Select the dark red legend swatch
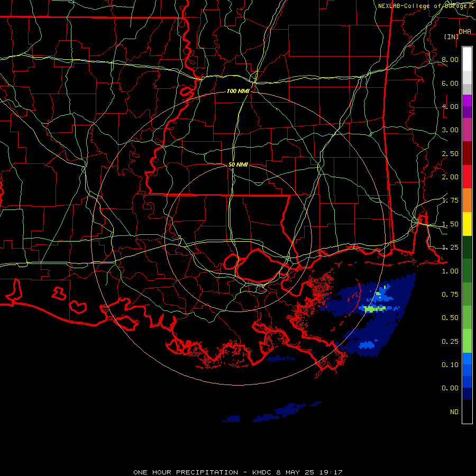This screenshot has height=476, width=476. [467, 153]
